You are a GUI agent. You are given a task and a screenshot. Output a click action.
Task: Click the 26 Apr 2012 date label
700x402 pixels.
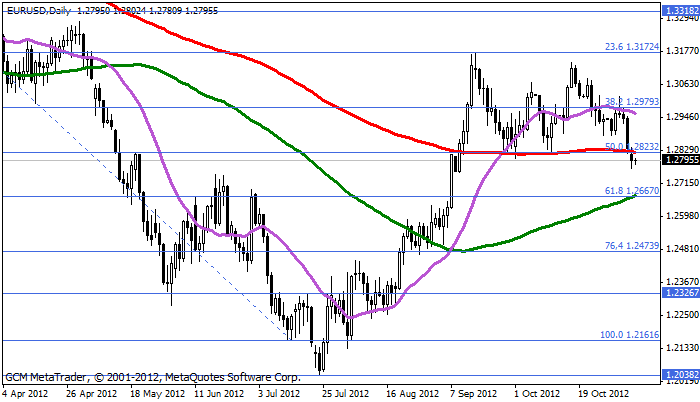coord(92,394)
